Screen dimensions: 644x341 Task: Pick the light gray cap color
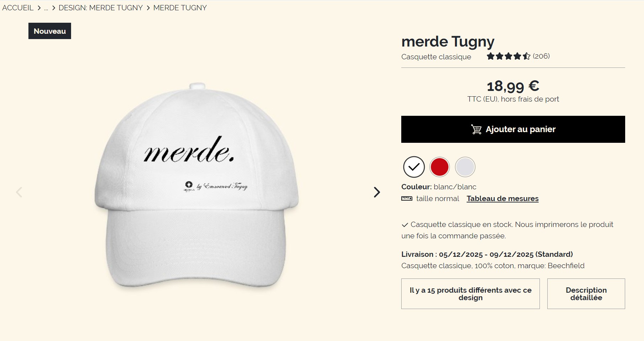tap(465, 167)
